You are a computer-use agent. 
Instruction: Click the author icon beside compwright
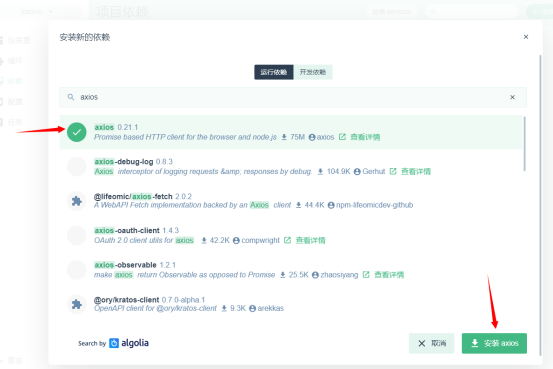[x=236, y=241]
